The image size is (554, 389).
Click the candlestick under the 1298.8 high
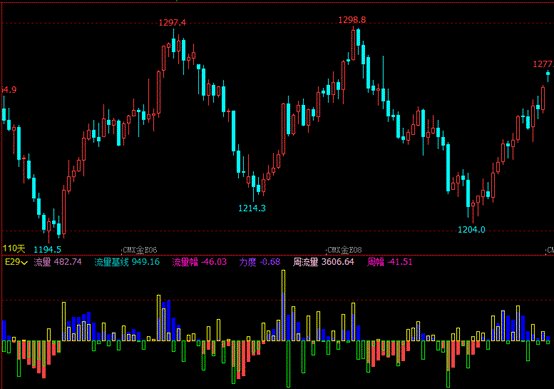coord(353,44)
